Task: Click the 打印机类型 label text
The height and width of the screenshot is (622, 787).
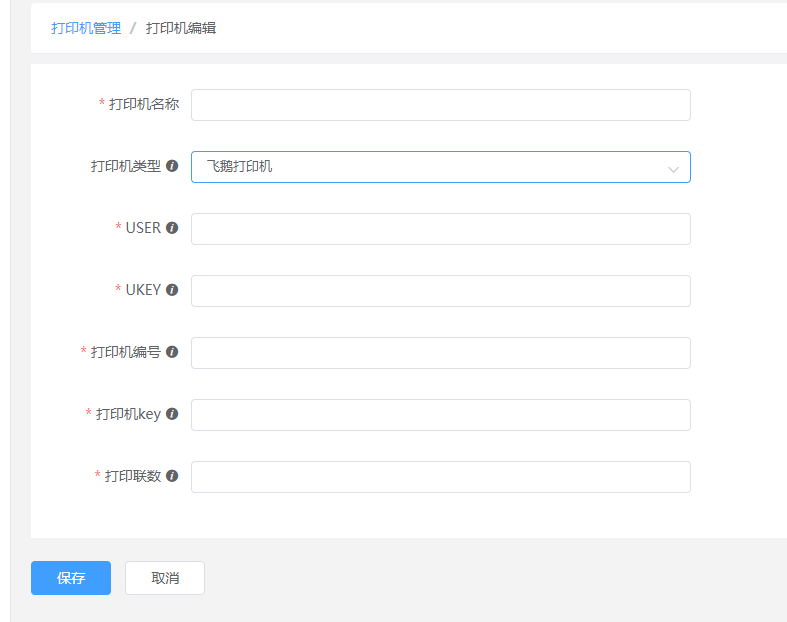Action: (125, 166)
